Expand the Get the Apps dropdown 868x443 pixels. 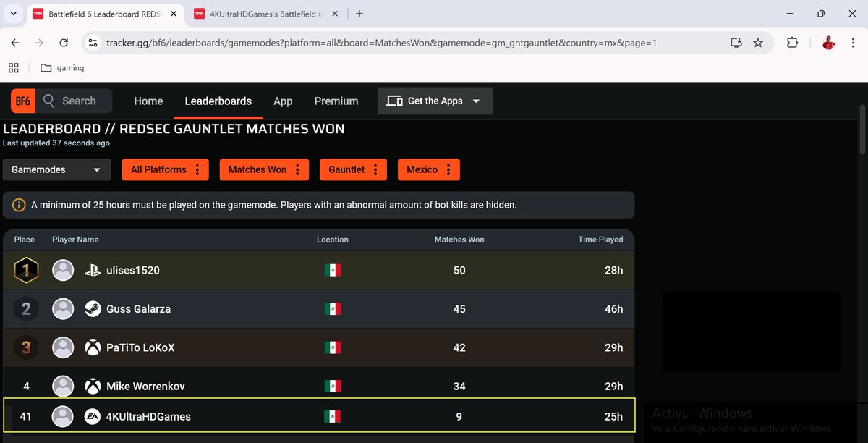point(435,101)
